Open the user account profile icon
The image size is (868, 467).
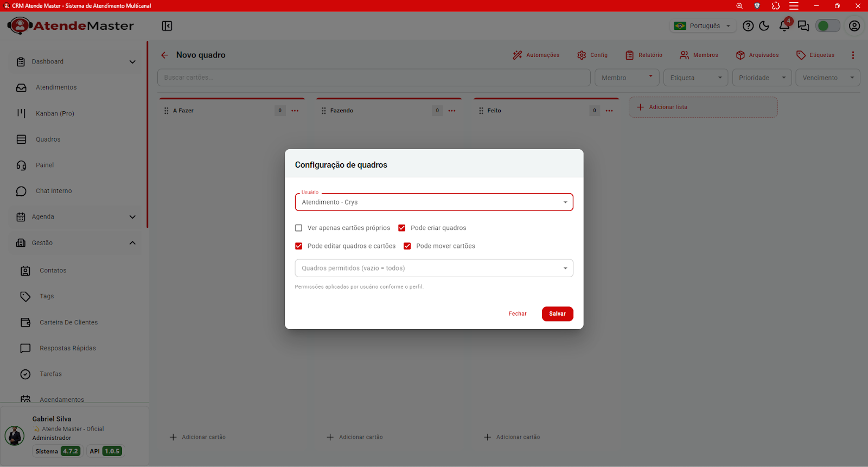tap(854, 26)
